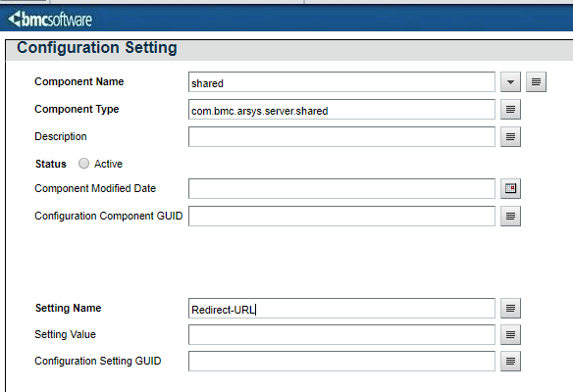Click the Component Type input field
The width and height of the screenshot is (573, 392).
pos(341,109)
